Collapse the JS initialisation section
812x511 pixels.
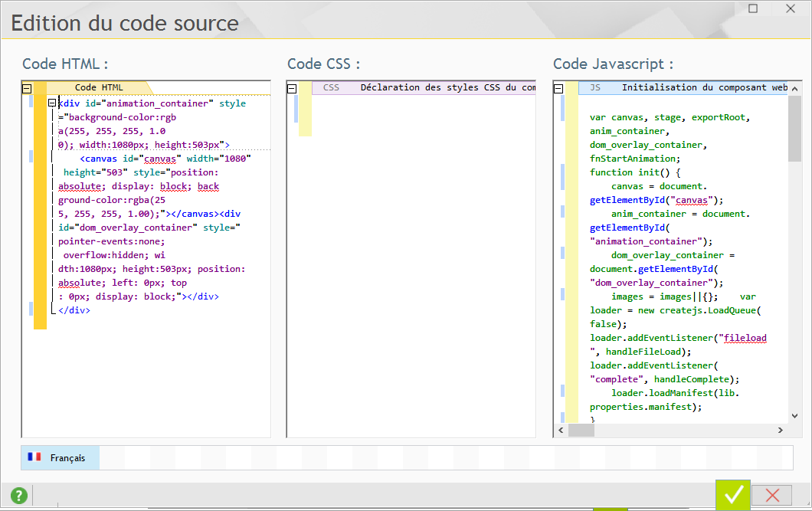(x=558, y=88)
